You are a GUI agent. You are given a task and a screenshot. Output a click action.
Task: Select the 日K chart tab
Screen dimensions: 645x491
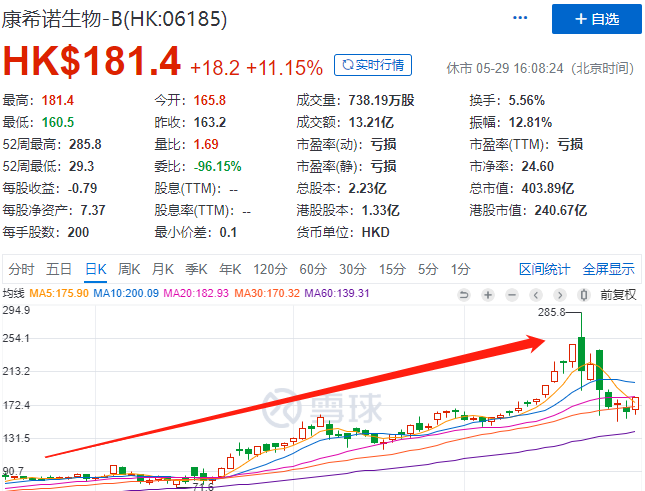[x=96, y=269]
